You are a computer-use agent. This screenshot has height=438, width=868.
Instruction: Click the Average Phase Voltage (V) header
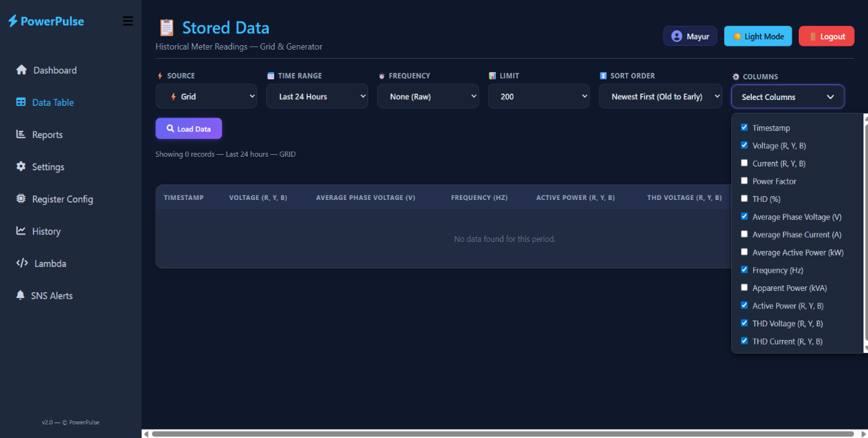366,197
